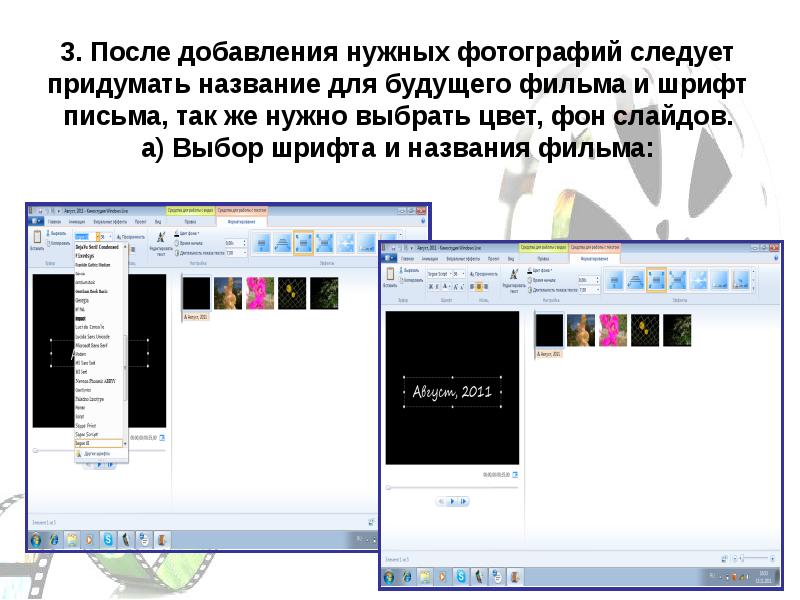Viewport: 800px width, 600px height.
Task: Step to next frame in front window
Action: pos(463,502)
